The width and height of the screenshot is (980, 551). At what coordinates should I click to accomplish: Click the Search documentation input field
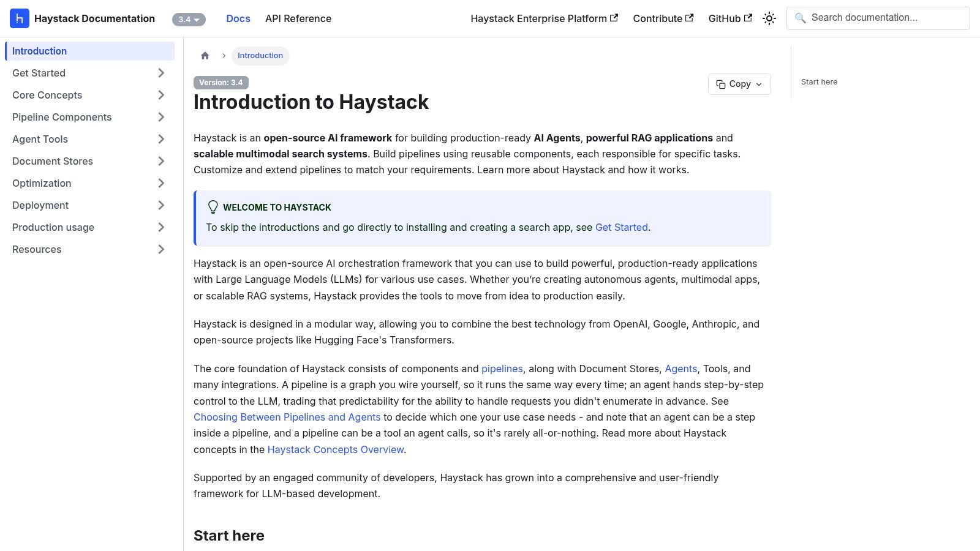(878, 18)
